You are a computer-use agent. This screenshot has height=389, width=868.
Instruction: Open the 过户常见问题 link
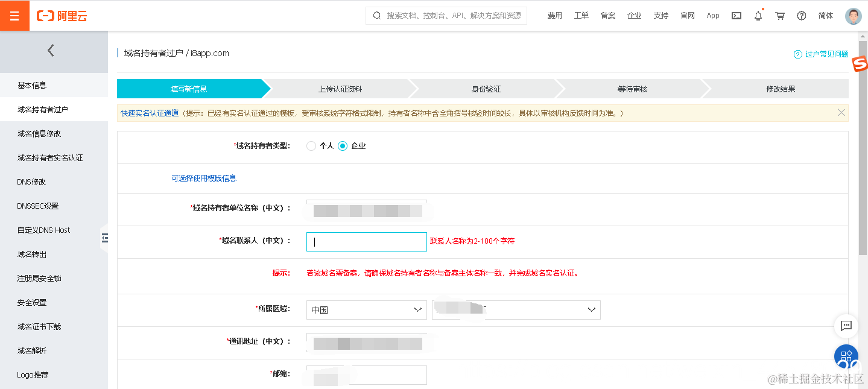coord(826,54)
